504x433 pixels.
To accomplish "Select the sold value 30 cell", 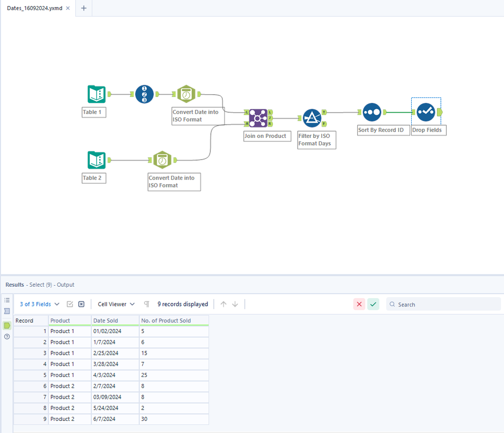I will [174, 419].
